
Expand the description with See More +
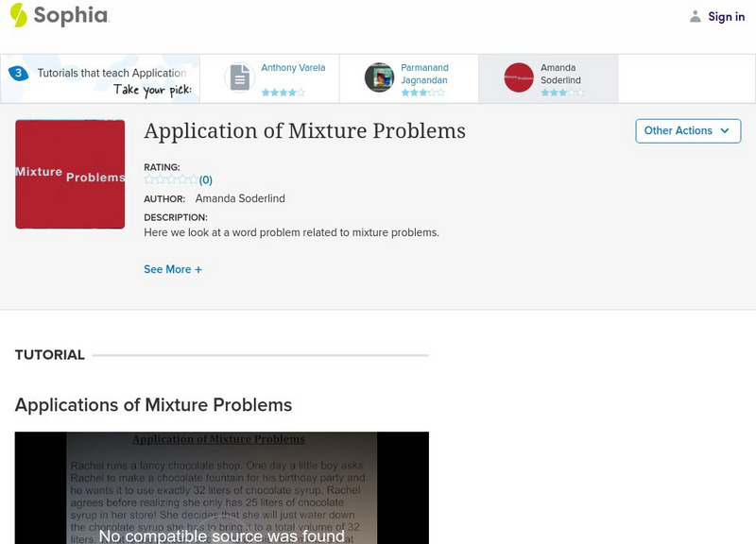(173, 270)
